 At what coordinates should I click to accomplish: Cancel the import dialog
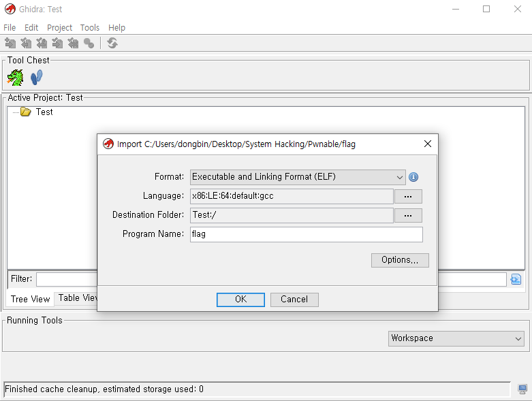294,300
